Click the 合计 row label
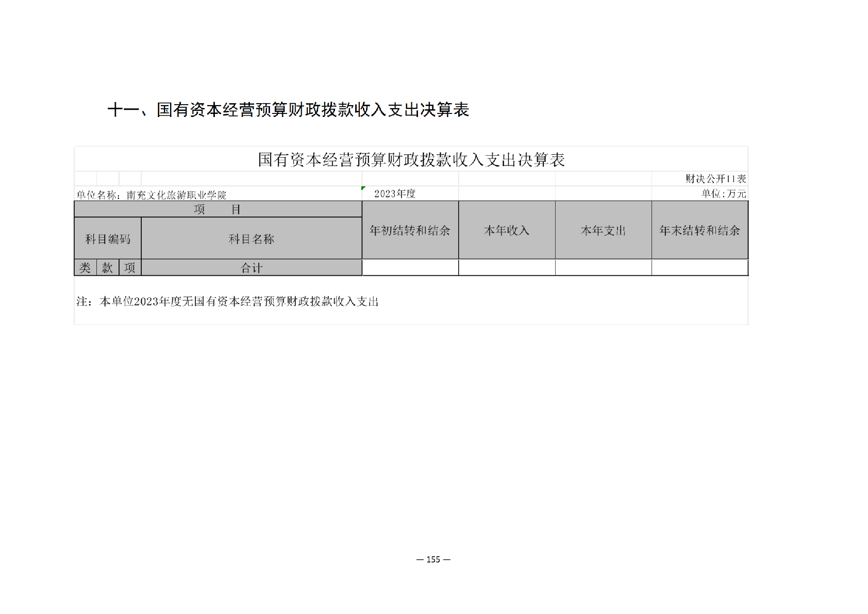868x614 pixels. tap(252, 268)
